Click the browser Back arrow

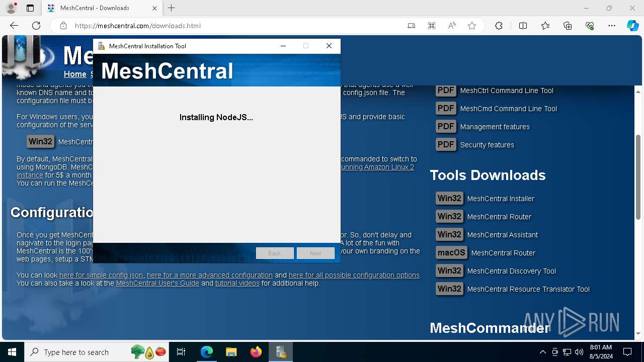(14, 26)
